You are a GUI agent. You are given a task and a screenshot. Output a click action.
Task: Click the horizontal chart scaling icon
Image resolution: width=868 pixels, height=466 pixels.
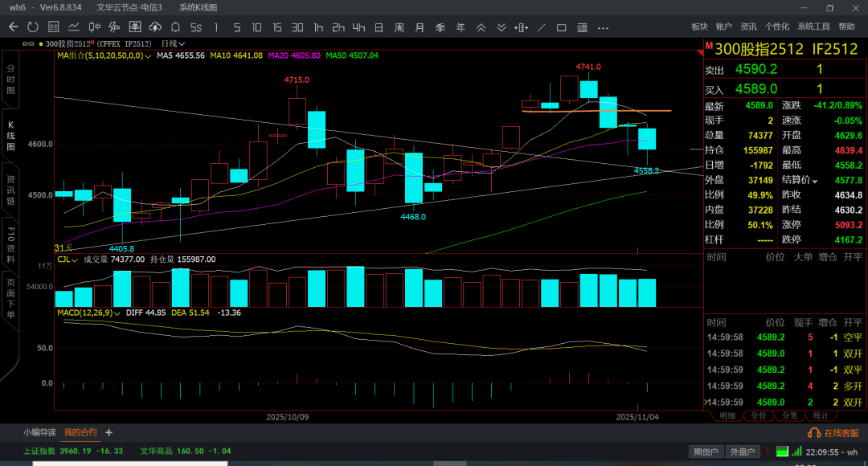click(x=521, y=27)
